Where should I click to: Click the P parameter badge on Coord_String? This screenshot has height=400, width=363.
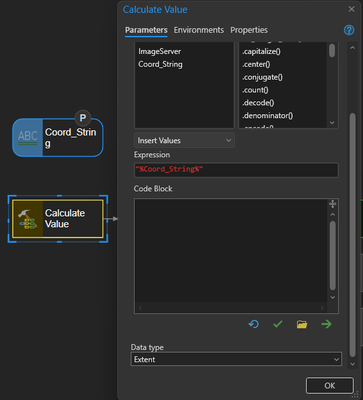click(83, 118)
